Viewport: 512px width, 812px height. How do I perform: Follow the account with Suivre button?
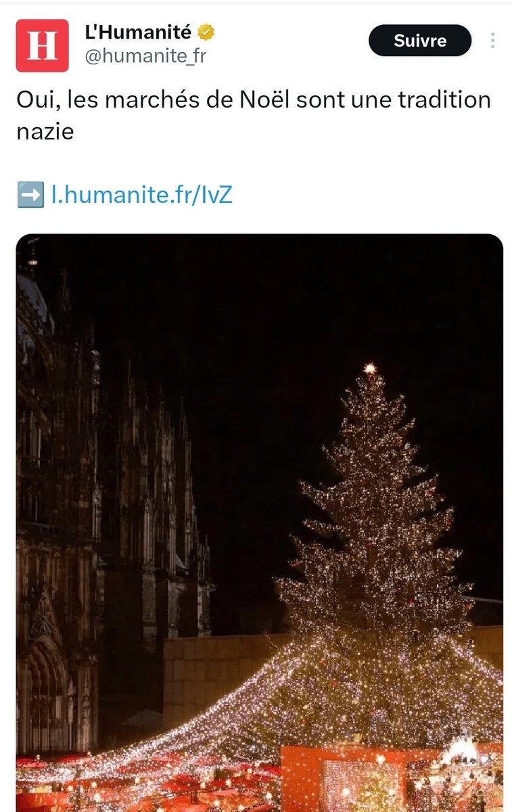[x=420, y=41]
